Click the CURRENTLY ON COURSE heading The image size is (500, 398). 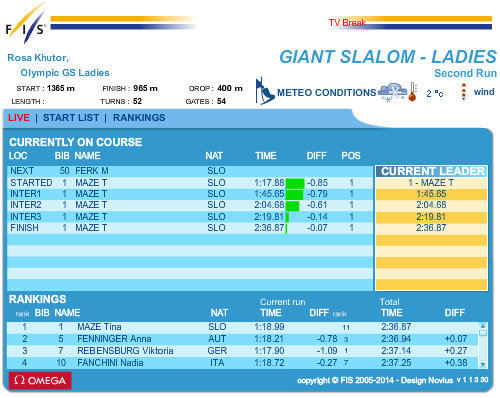76,142
